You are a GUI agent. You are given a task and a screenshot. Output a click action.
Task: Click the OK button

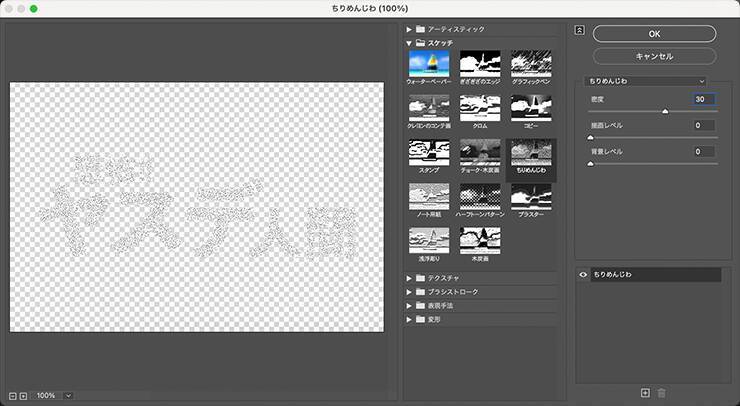(x=654, y=34)
